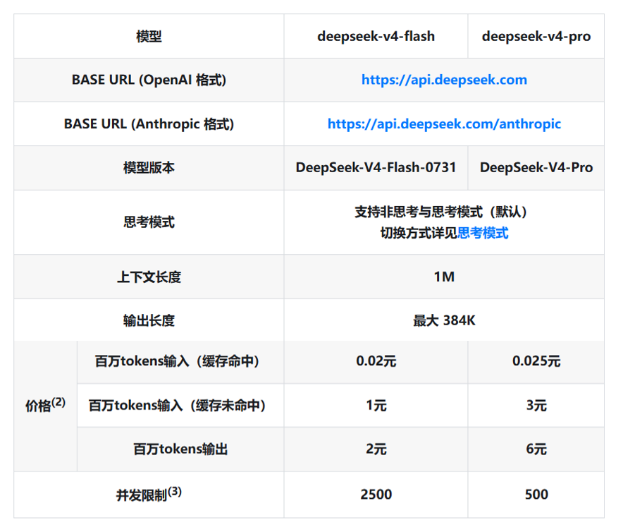
Task: Click the 思考模式 row label
Action: coord(149,222)
